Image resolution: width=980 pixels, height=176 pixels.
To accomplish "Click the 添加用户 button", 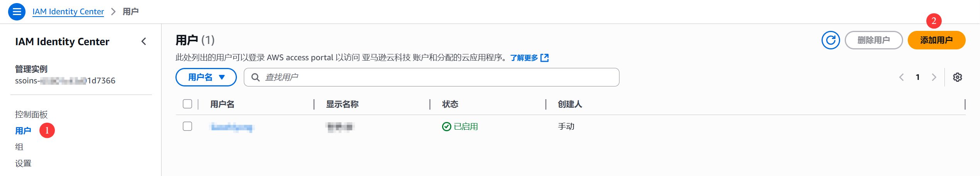I will pyautogui.click(x=936, y=40).
